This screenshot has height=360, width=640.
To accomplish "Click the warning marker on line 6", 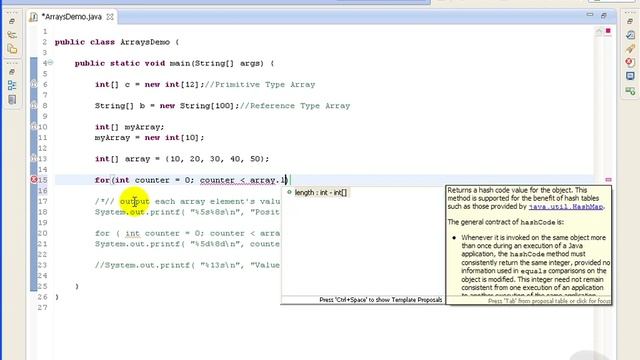I will pyautogui.click(x=34, y=84).
